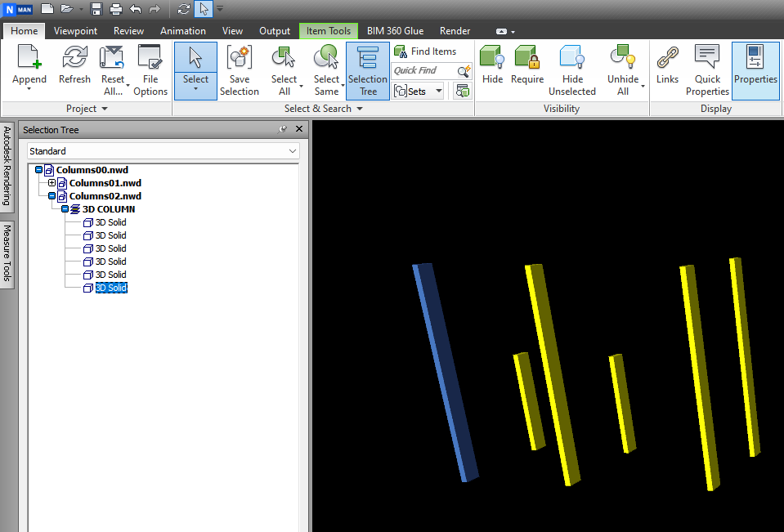
Task: Click the Quick Find search magnifier icon
Action: pyautogui.click(x=464, y=70)
